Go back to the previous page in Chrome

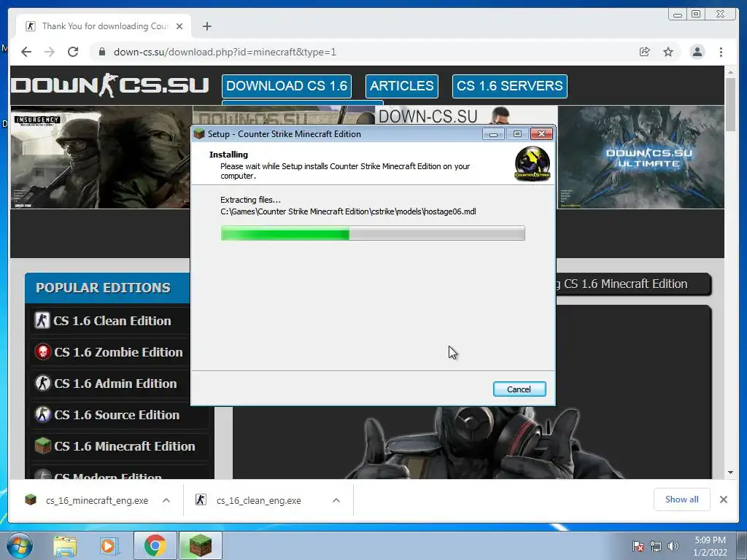pos(26,52)
